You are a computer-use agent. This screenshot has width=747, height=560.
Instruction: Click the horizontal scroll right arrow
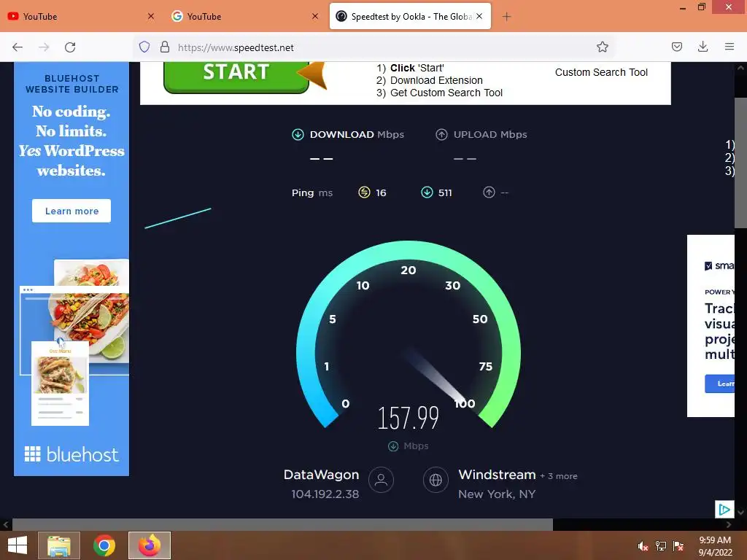[x=729, y=525]
